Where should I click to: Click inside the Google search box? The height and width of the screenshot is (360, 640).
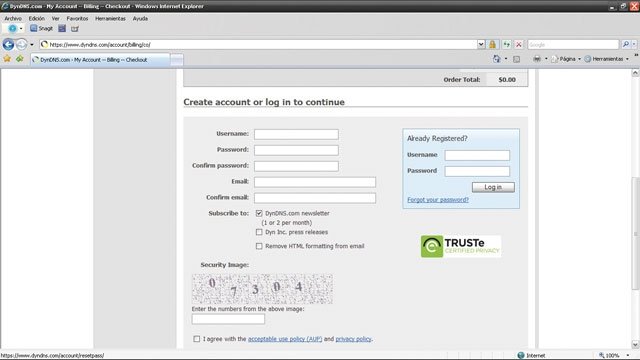[573, 44]
